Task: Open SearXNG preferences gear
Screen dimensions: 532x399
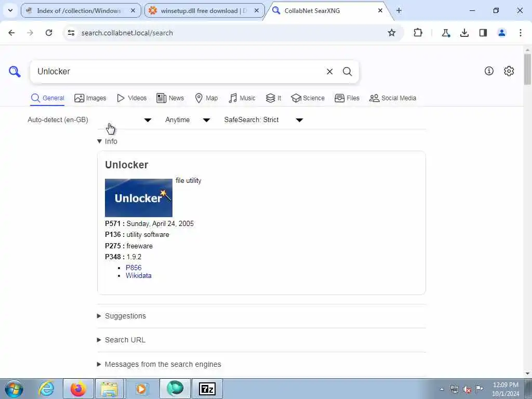Action: [509, 71]
